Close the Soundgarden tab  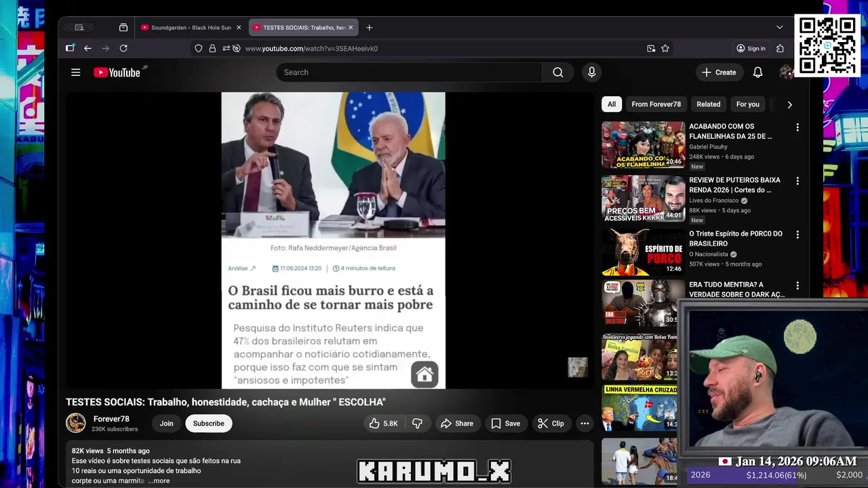239,28
